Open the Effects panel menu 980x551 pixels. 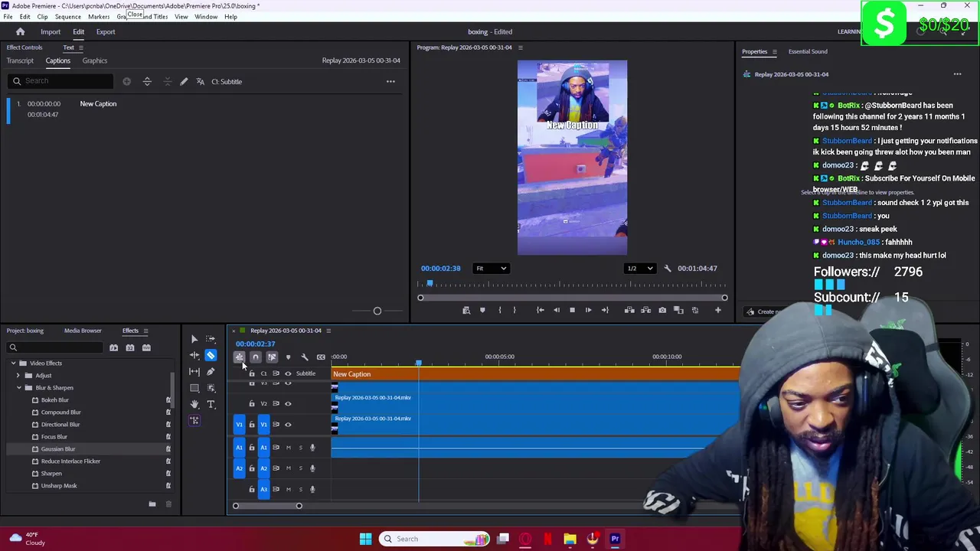coord(145,331)
